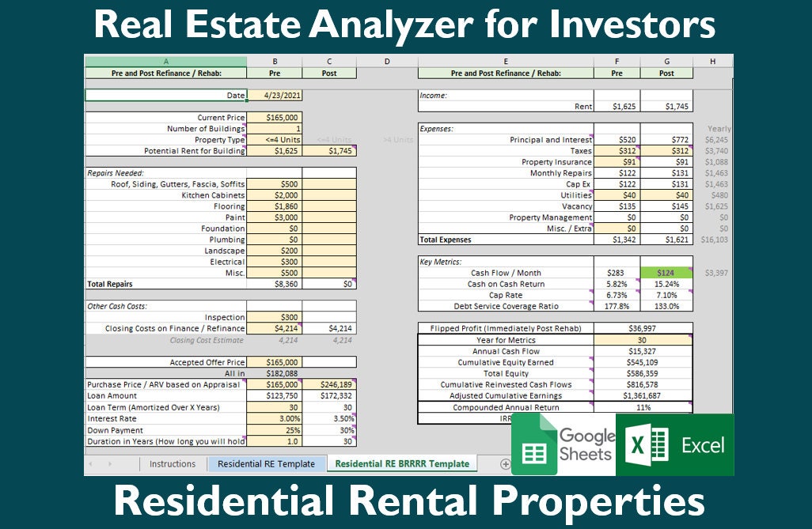The height and width of the screenshot is (529, 812).
Task: Select Pre Cash on Cash Return 5.82%
Action: (617, 284)
